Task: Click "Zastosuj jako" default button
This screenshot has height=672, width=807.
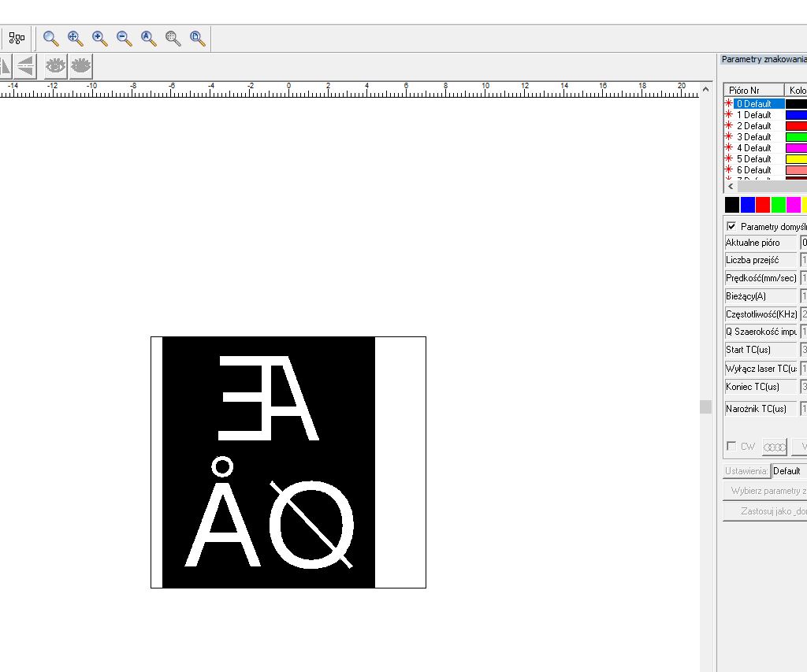Action: (765, 511)
